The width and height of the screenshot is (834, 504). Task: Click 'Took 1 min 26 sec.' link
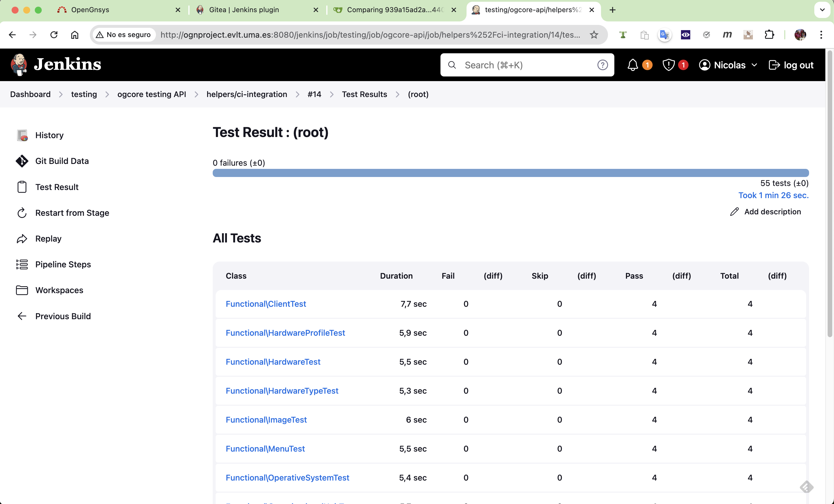click(x=773, y=196)
